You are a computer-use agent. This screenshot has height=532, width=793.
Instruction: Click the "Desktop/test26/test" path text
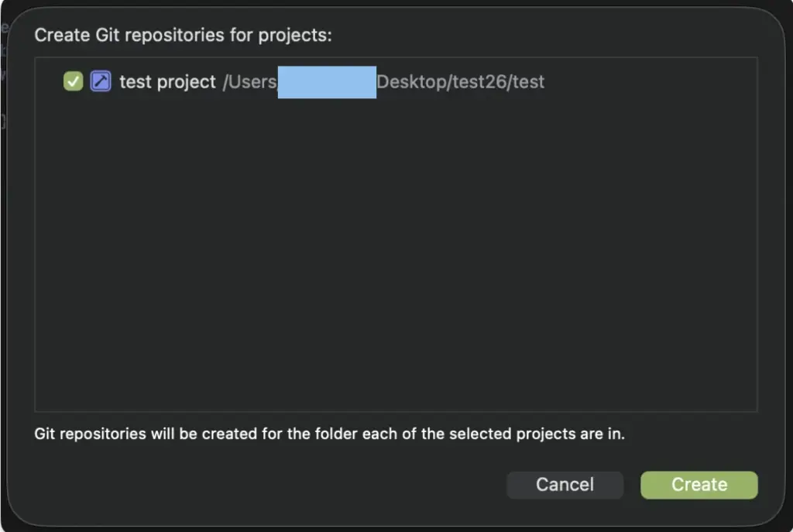pyautogui.click(x=460, y=81)
